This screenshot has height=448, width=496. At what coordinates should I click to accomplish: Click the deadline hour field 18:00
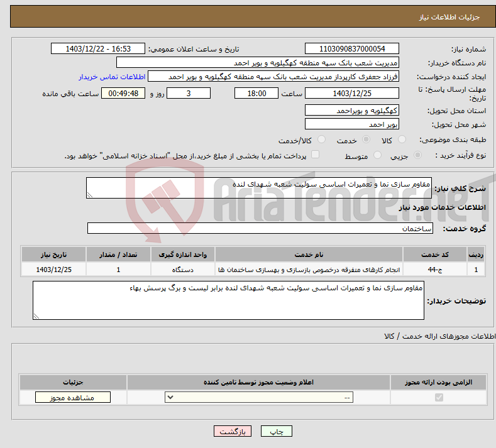pos(256,93)
